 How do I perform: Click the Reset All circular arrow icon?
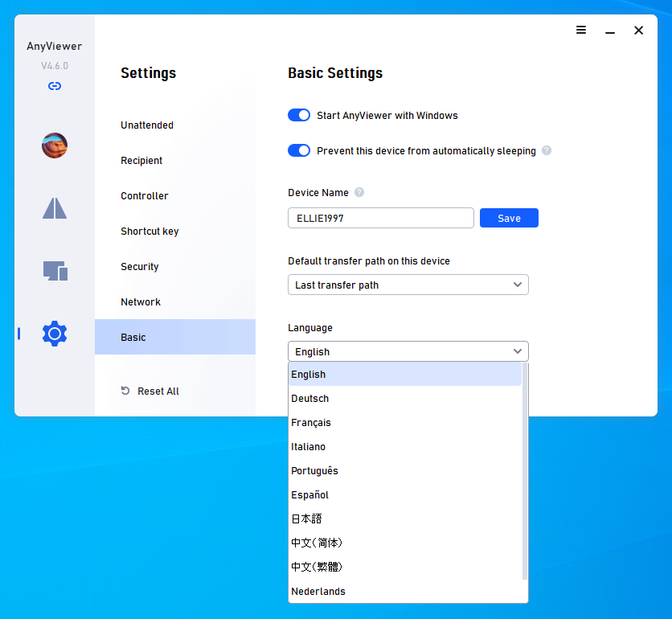tap(125, 391)
